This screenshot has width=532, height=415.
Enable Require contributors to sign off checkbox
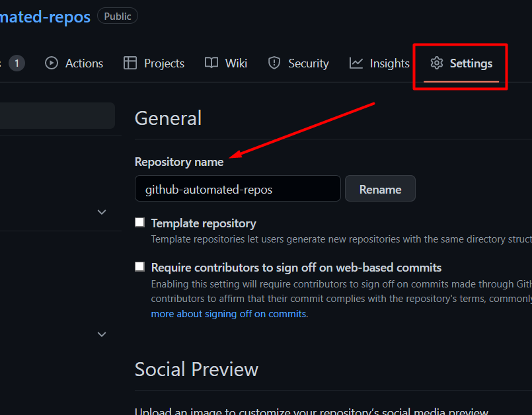click(140, 267)
